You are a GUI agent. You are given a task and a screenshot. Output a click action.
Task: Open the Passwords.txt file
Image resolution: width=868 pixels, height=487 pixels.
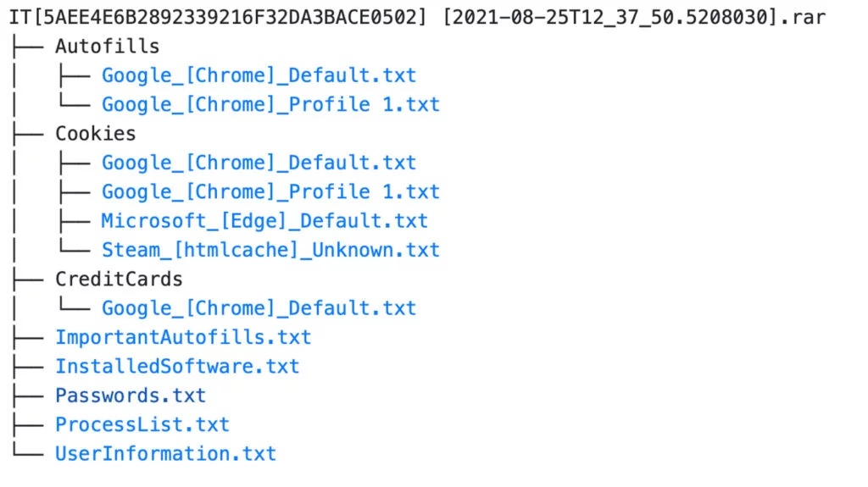tap(131, 396)
